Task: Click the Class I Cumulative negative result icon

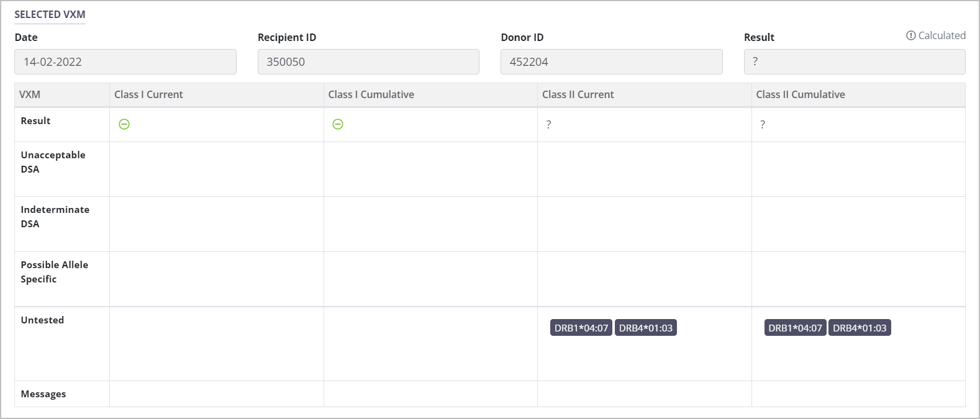Action: coord(338,124)
